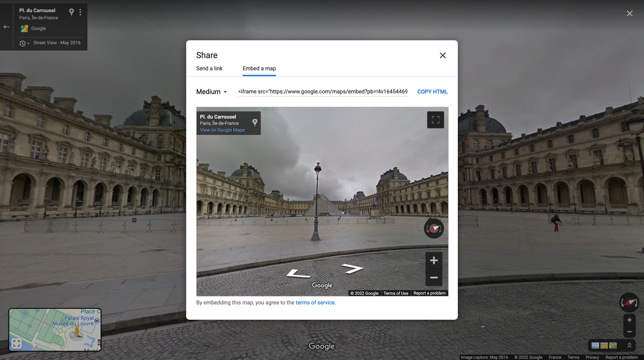The width and height of the screenshot is (644, 360).
Task: Switch to Send a link tab
Action: click(209, 69)
